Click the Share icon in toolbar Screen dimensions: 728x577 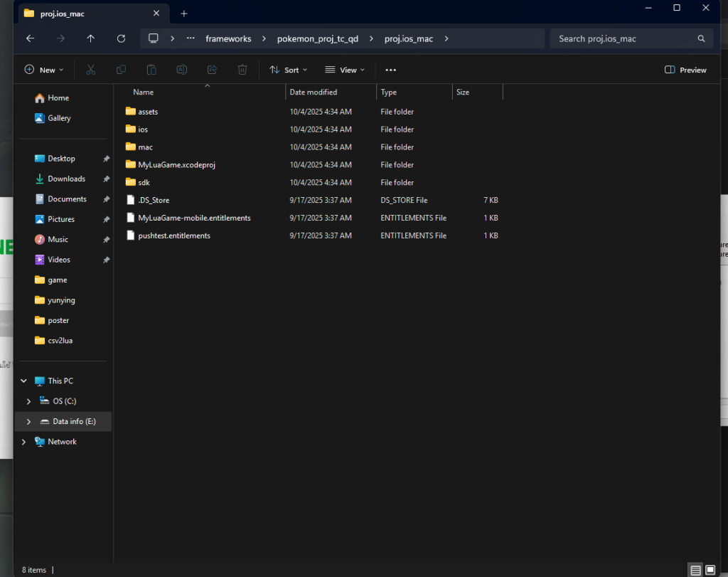(x=212, y=70)
